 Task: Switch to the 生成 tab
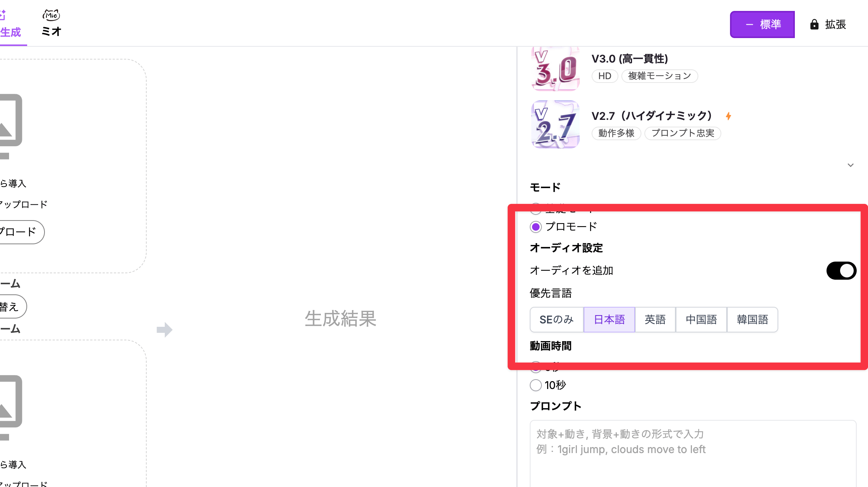point(11,32)
